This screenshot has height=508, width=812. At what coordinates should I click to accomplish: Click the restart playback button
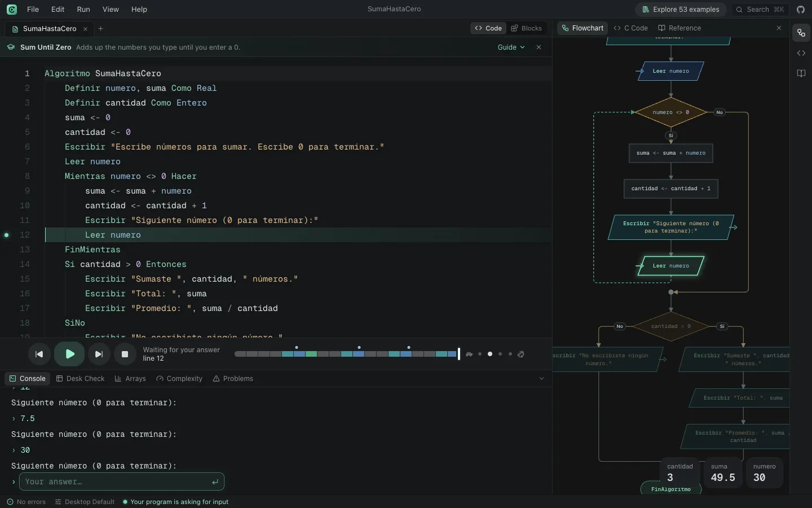pyautogui.click(x=39, y=354)
